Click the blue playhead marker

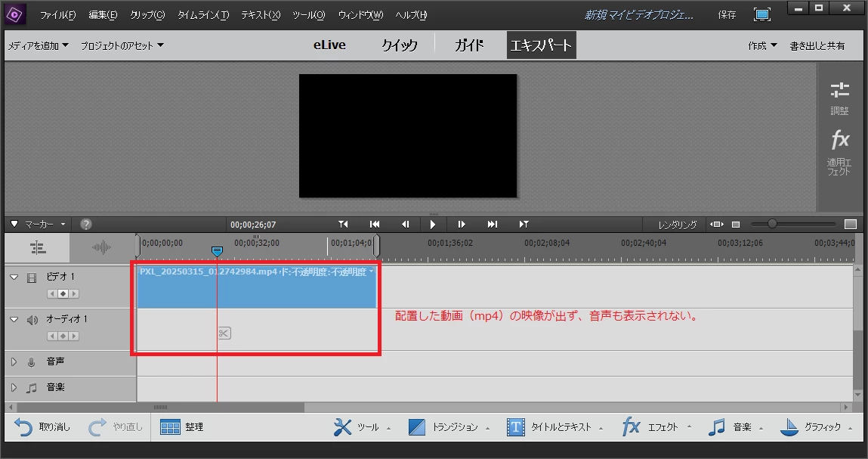[x=217, y=252]
